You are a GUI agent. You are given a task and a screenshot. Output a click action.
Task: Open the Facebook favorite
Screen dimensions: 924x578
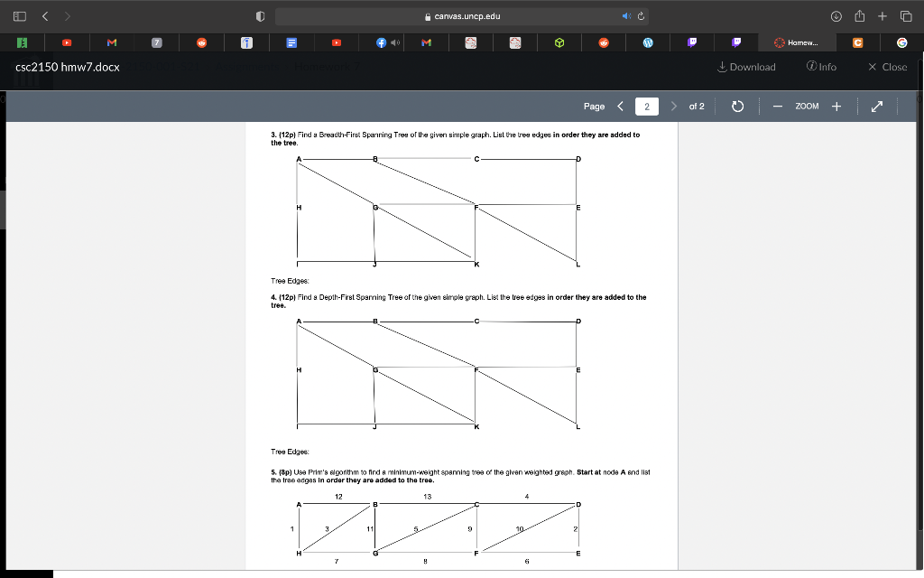(379, 42)
